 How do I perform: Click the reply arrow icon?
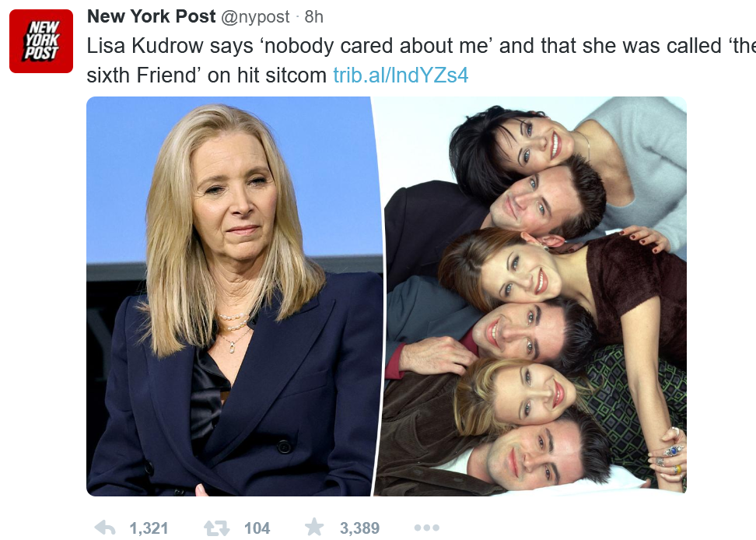[105, 528]
